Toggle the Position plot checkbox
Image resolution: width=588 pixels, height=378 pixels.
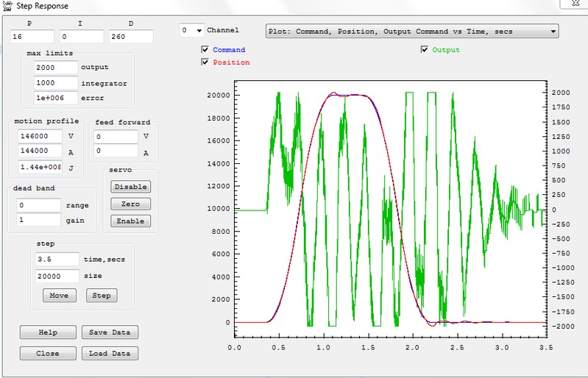tap(205, 63)
